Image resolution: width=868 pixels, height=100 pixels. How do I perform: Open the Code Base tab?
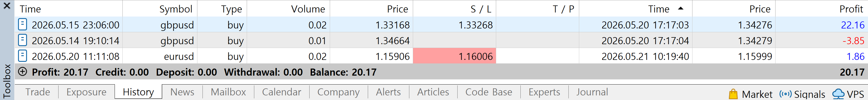489,92
